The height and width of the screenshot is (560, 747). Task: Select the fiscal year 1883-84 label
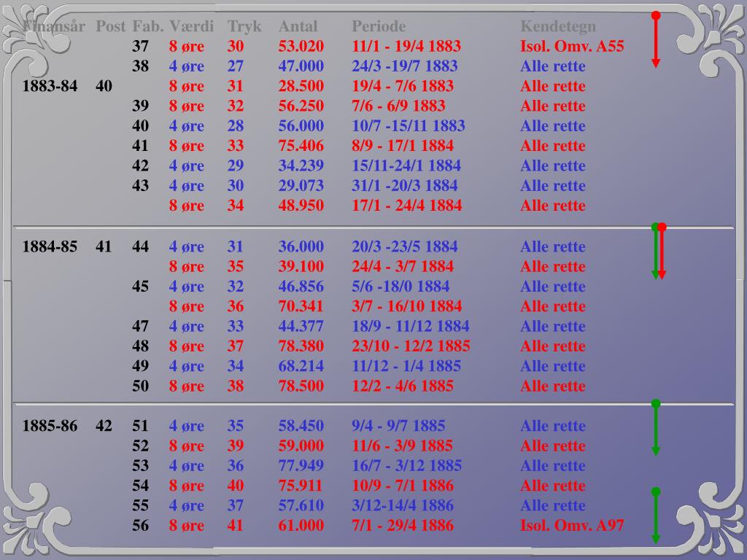click(x=50, y=86)
